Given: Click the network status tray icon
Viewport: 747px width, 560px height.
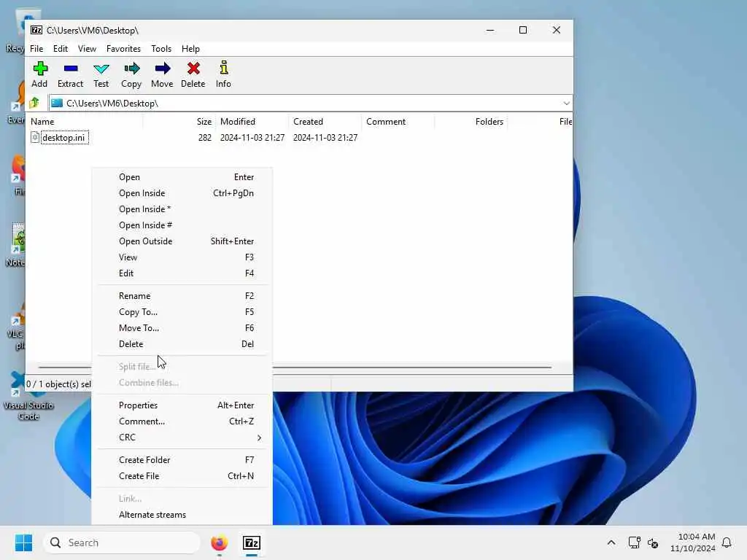Looking at the screenshot, I should [x=634, y=542].
